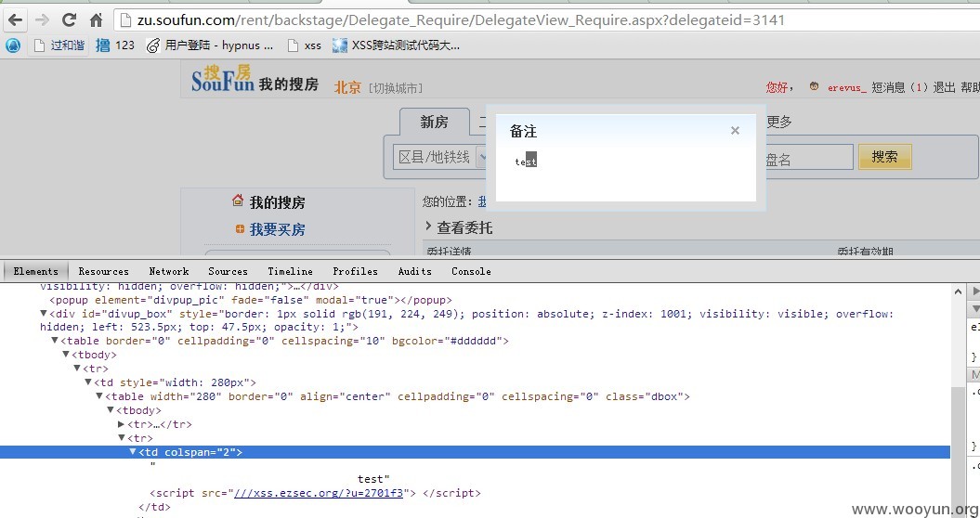This screenshot has width=980, height=518.
Task: Click elements panel scrollbar up arrow
Action: 958,291
